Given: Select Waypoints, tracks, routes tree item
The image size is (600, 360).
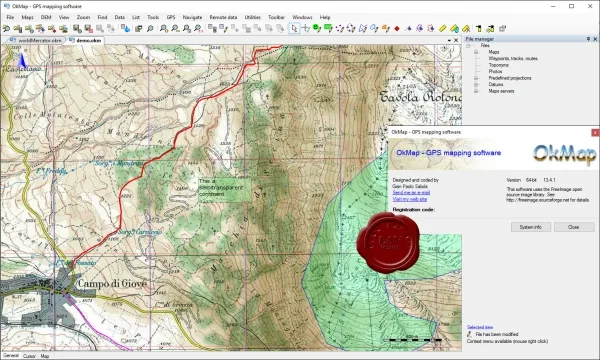Looking at the screenshot, I should click(x=513, y=59).
